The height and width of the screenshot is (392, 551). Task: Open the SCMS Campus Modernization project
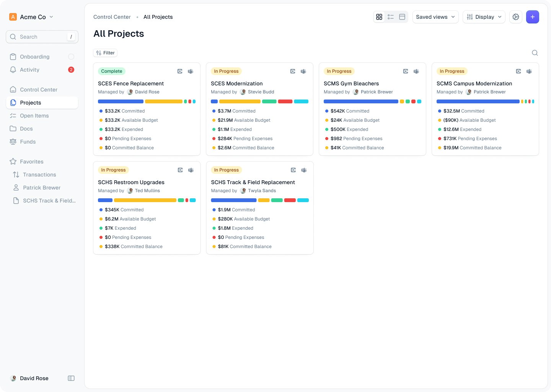coord(474,83)
